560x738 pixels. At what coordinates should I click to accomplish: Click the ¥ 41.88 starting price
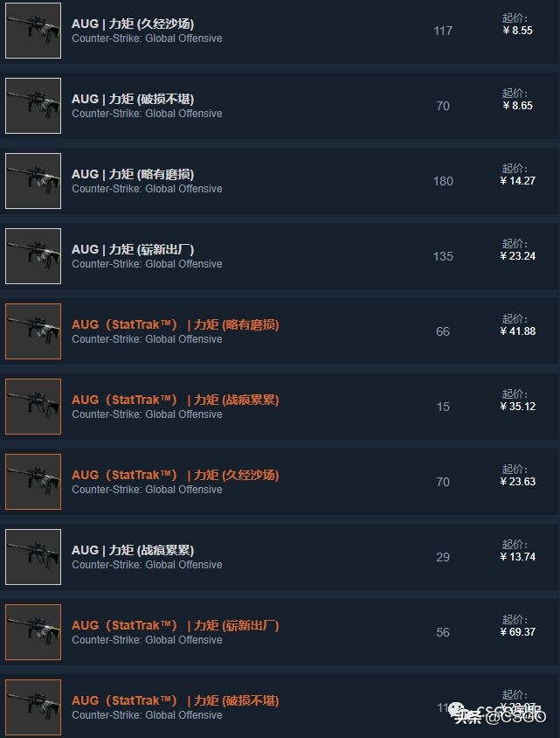pos(518,331)
